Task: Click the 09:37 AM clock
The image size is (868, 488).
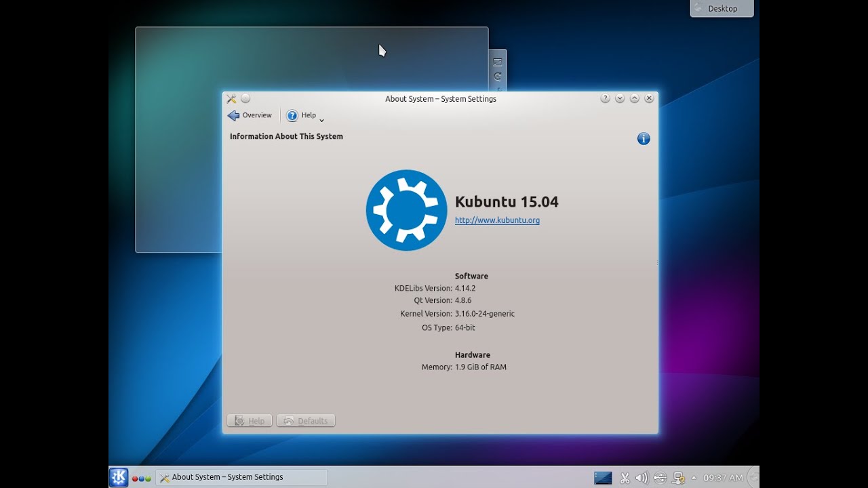Action: (x=723, y=478)
